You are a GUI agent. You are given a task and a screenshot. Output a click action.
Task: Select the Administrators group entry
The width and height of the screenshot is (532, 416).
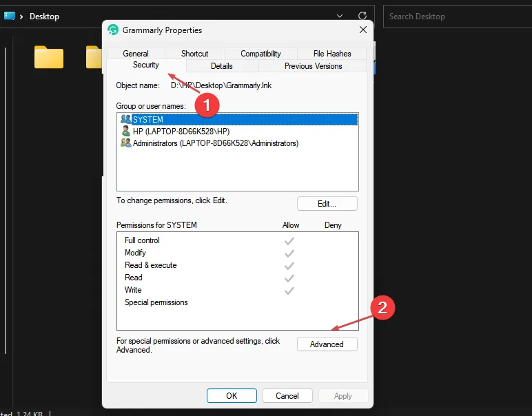click(238, 143)
